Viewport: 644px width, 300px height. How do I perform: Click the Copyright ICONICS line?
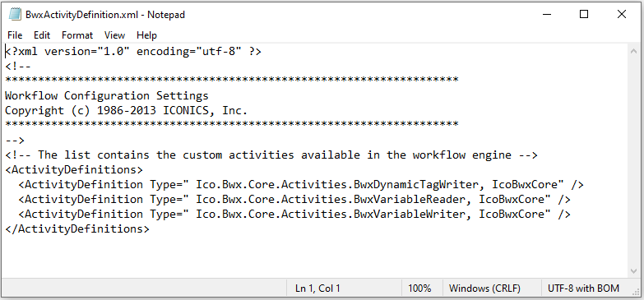tap(127, 111)
